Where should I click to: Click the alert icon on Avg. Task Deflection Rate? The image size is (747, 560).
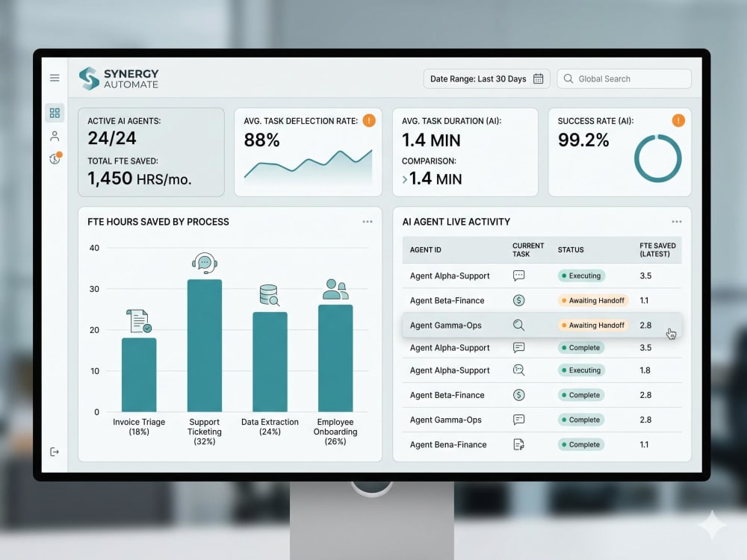click(x=369, y=120)
